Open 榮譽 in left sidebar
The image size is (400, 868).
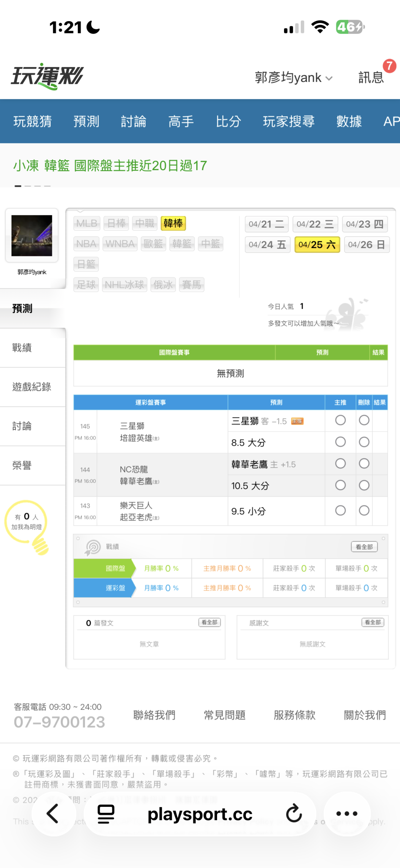pyautogui.click(x=33, y=466)
